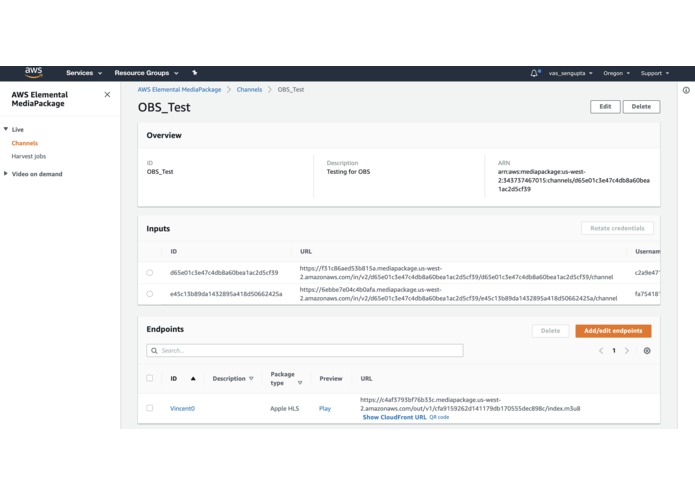This screenshot has height=494, width=695.
Task: Click the second input's 6ebbe7e04c4b0afa URL
Action: pos(458,294)
